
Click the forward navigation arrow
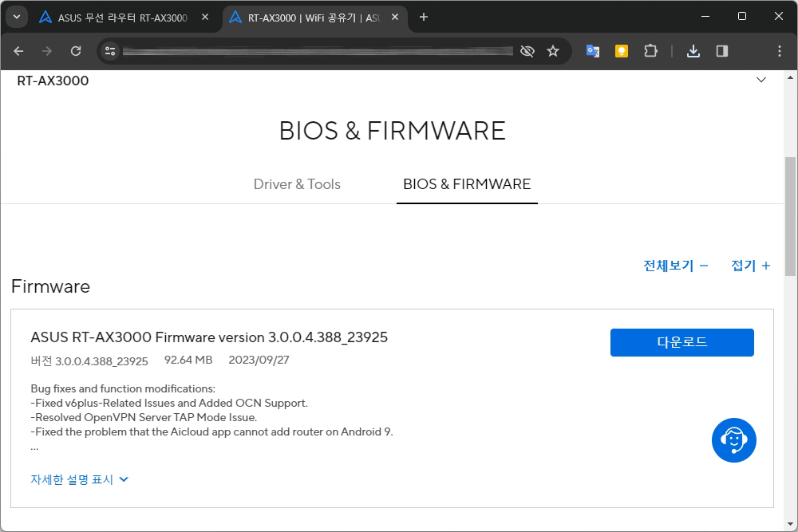pos(47,51)
